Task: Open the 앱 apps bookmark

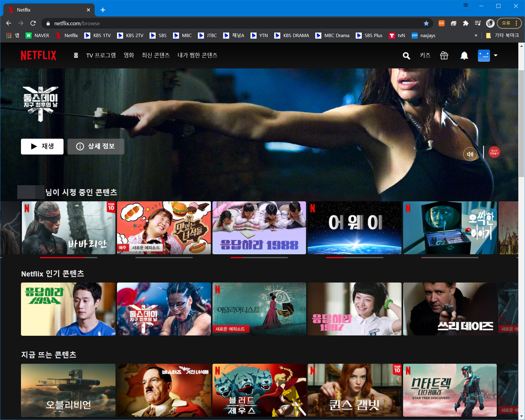Action: pyautogui.click(x=13, y=36)
